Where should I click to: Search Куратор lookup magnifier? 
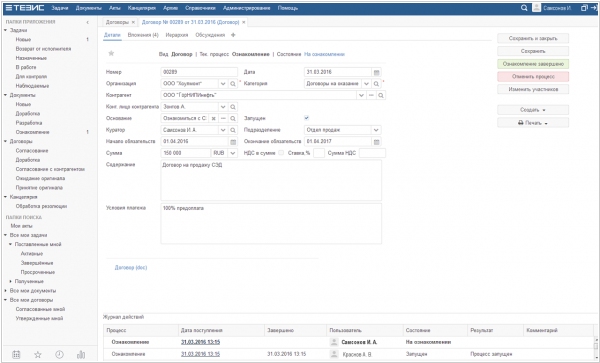tap(233, 130)
